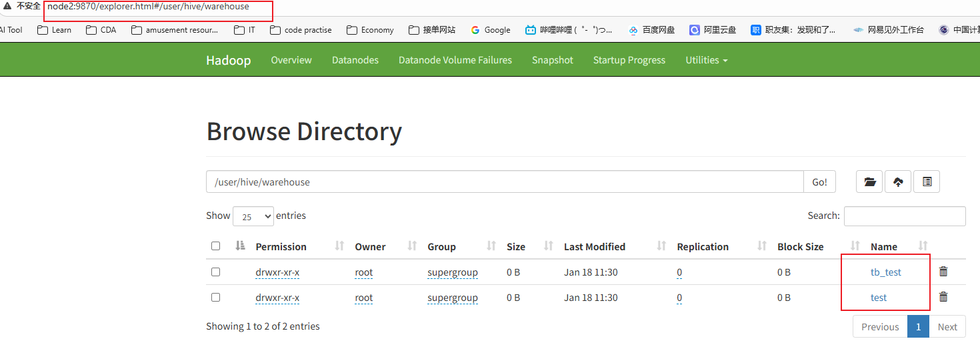Click the replication value for tb_test
The height and width of the screenshot is (355, 980).
coord(679,272)
